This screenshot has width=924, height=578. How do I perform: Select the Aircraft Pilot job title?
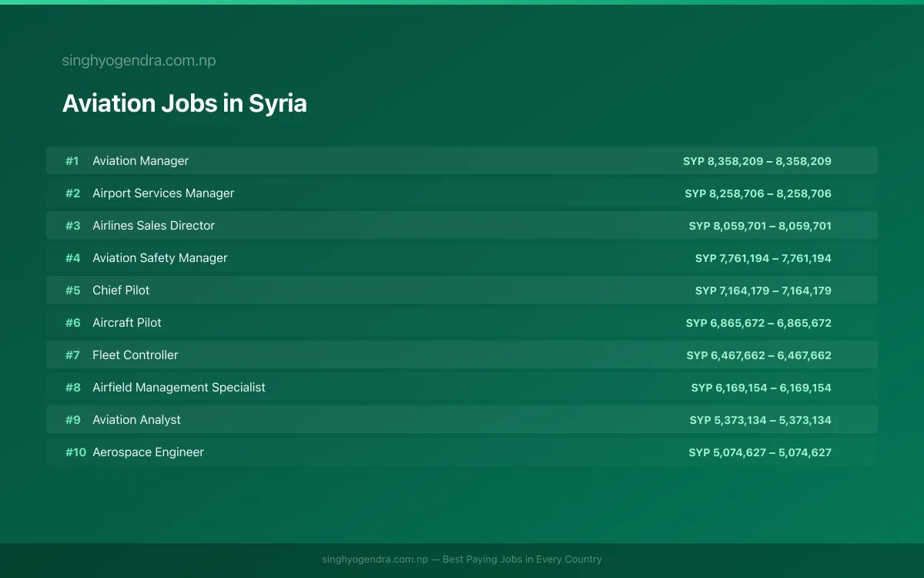[127, 323]
